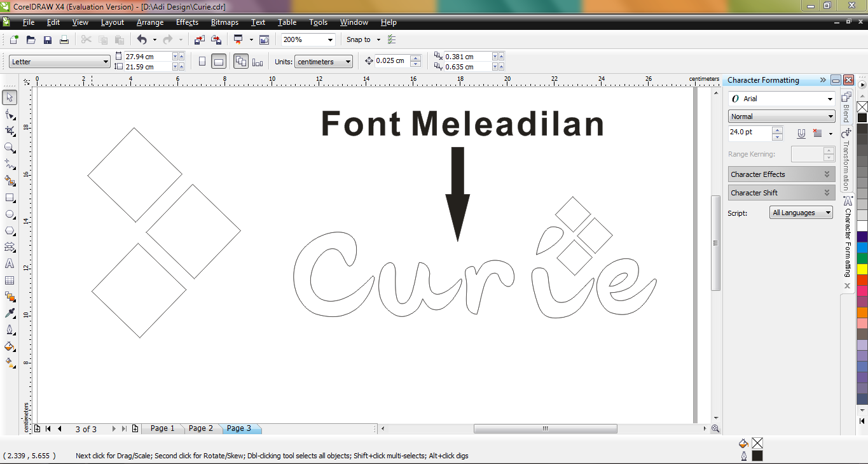
Task: Select the Zoom tool in toolbox
Action: coord(10,147)
